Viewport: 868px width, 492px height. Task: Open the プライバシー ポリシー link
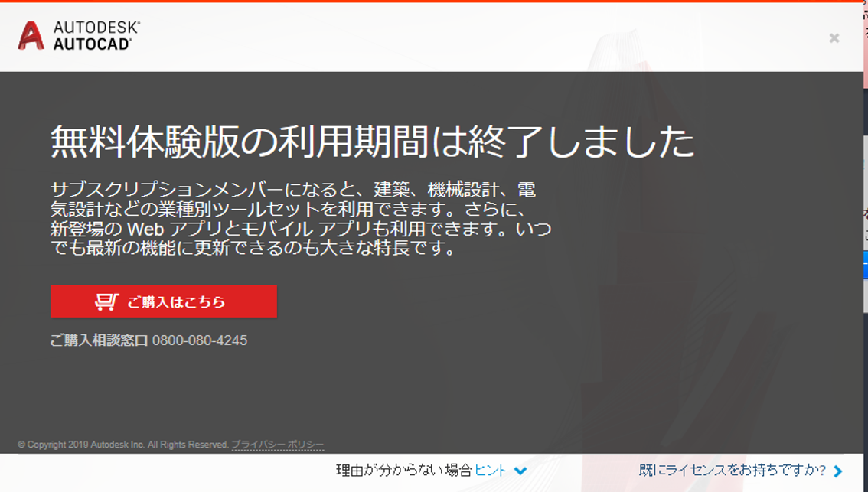[x=277, y=445]
